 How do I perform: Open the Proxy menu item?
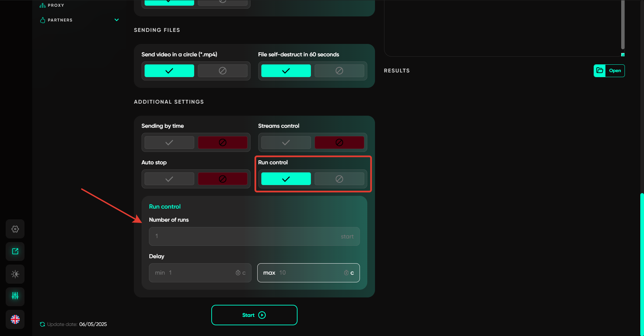[x=56, y=5]
